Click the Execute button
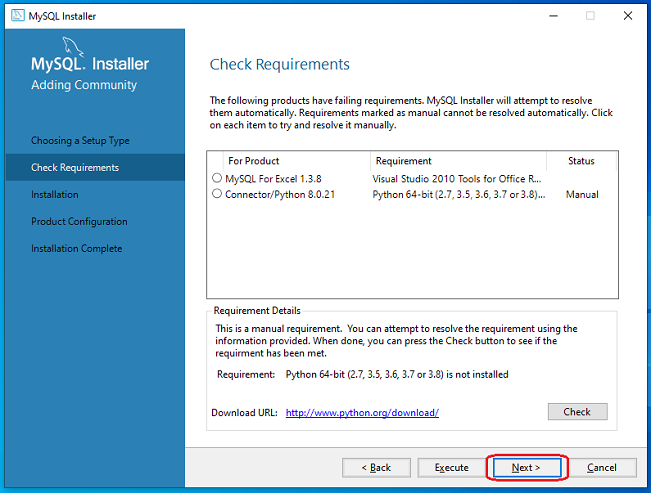The width and height of the screenshot is (651, 493). 451,468
